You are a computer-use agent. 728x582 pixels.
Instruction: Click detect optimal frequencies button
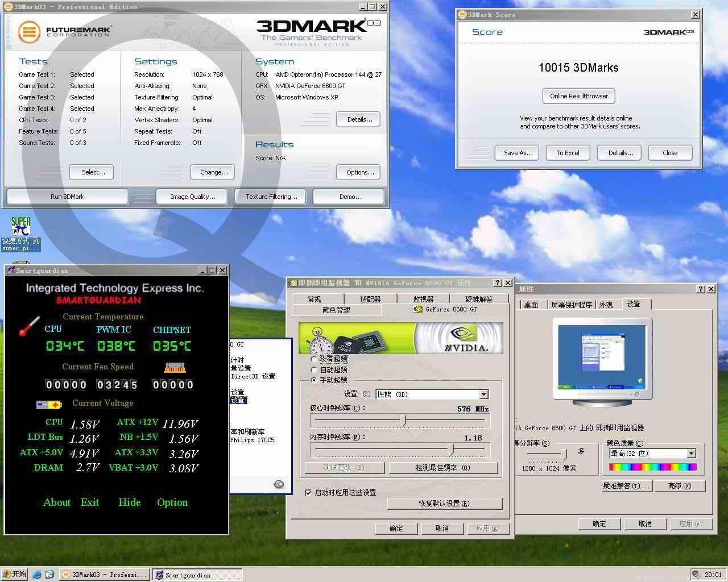click(443, 468)
